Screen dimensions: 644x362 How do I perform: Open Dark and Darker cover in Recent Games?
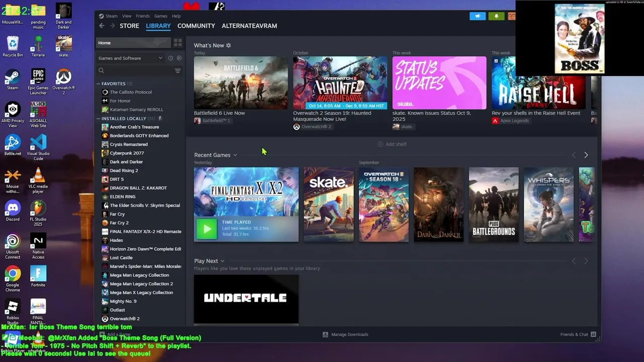click(x=439, y=205)
